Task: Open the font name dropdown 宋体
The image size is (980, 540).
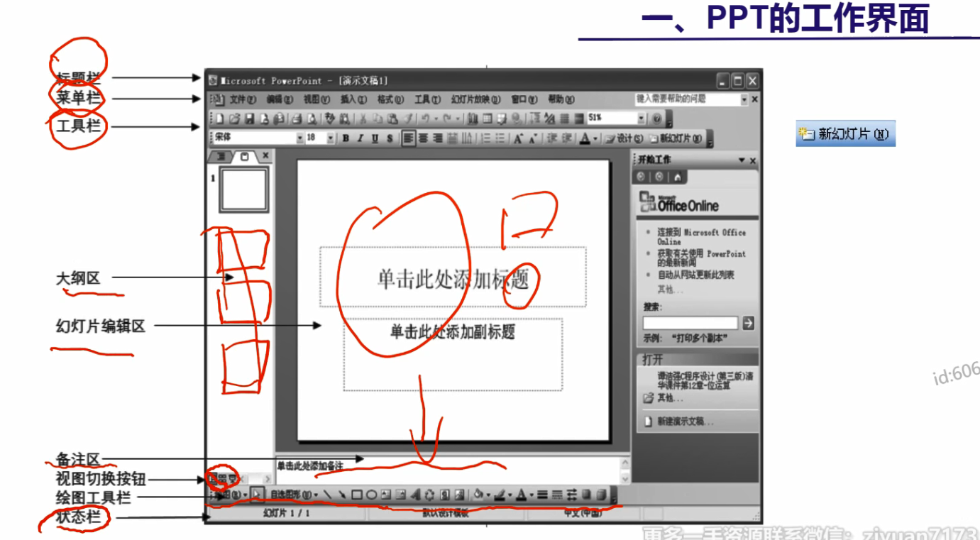Action: click(x=300, y=138)
